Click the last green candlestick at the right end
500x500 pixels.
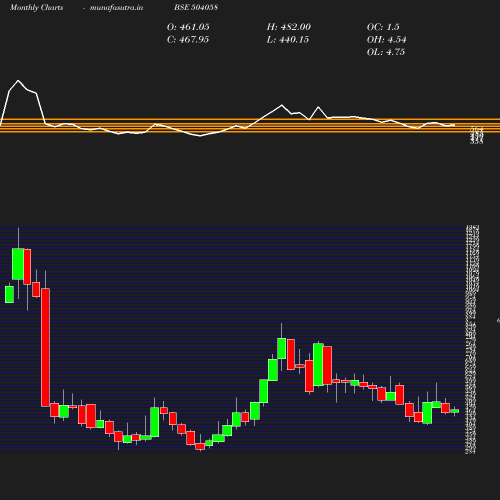(x=455, y=411)
